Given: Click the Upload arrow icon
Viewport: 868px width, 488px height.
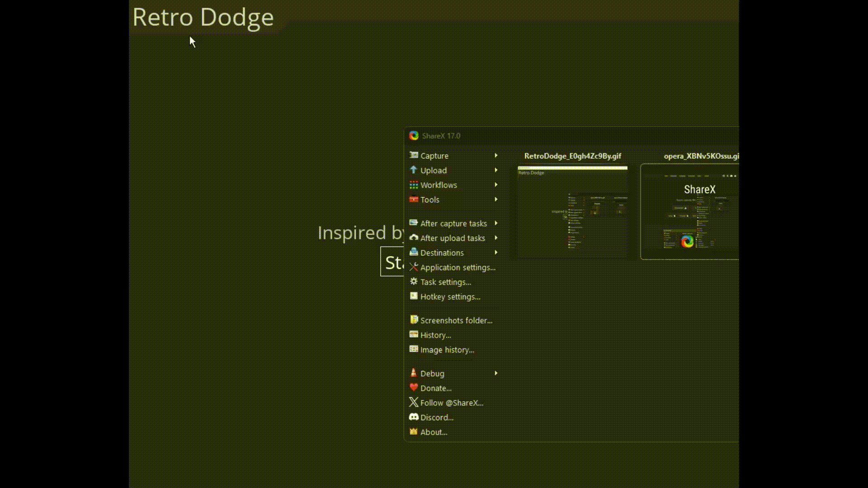Looking at the screenshot, I should click(414, 170).
